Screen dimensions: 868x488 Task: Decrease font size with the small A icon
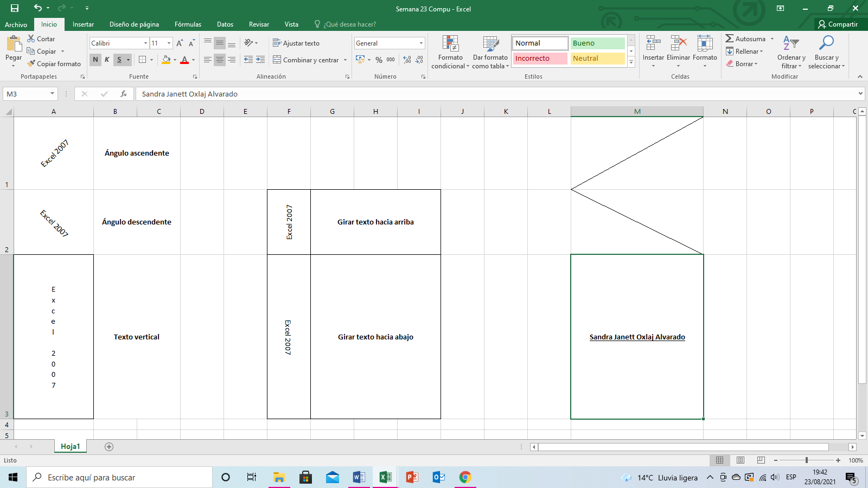[x=192, y=43]
